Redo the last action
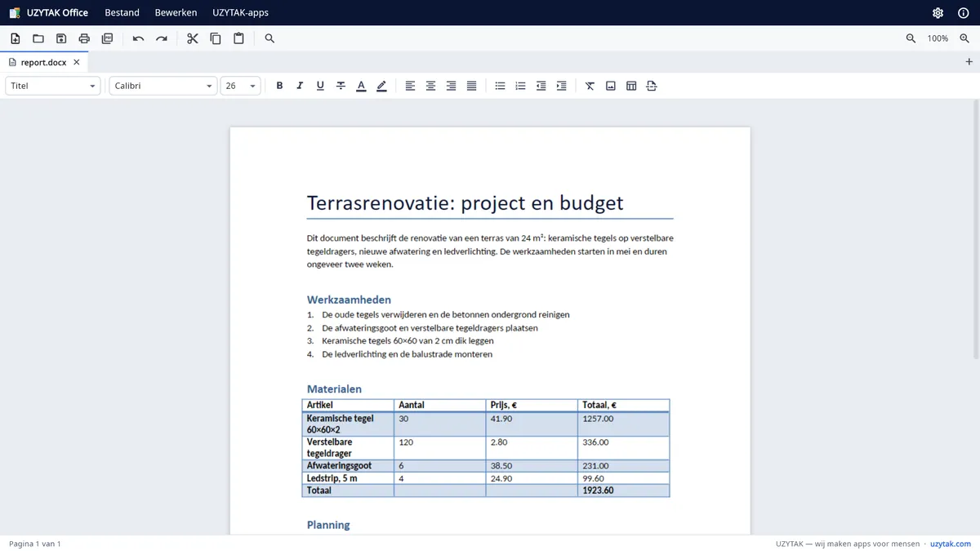980x551 pixels. pos(162,38)
